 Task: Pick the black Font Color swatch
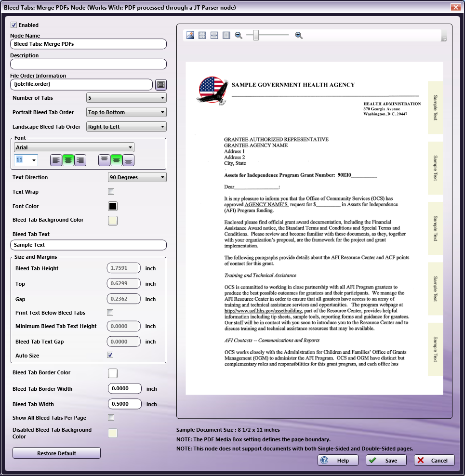point(113,206)
